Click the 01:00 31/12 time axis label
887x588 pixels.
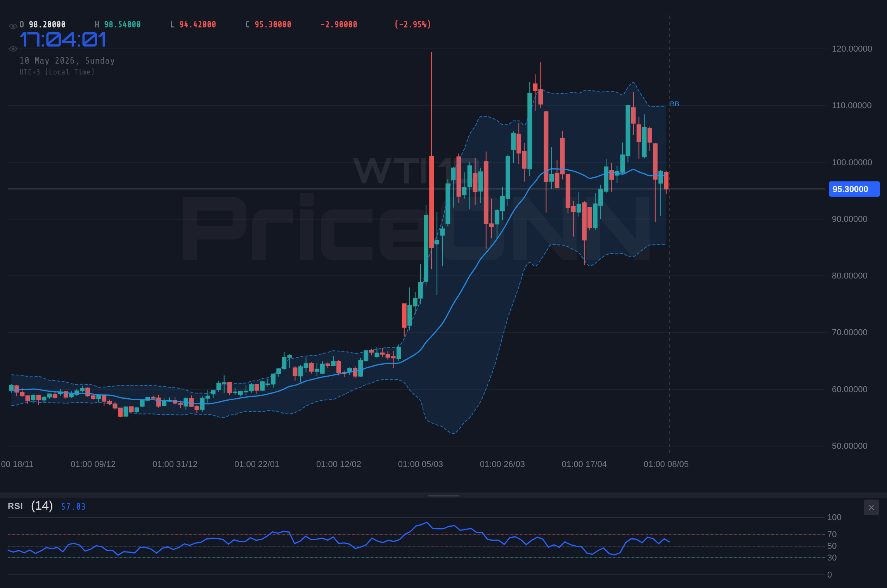click(175, 464)
